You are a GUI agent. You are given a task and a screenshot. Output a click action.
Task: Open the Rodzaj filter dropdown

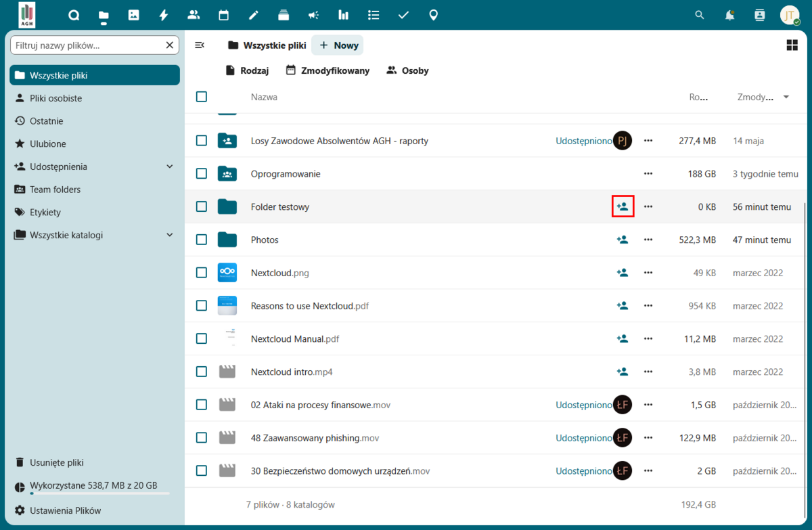point(247,70)
